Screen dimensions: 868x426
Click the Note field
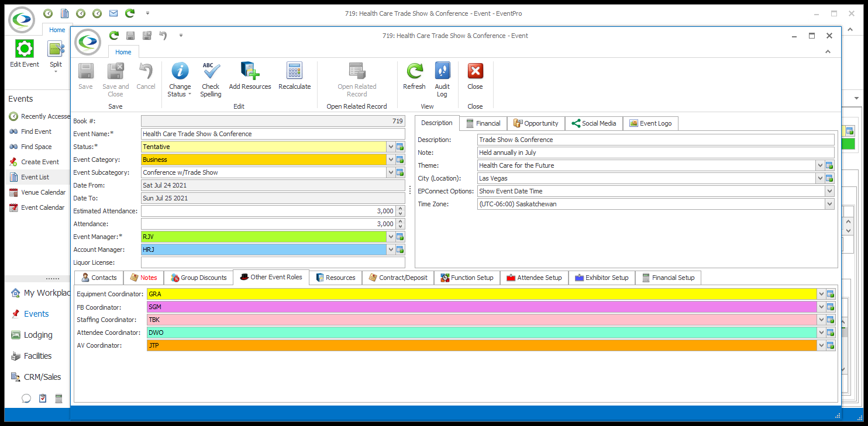[656, 153]
